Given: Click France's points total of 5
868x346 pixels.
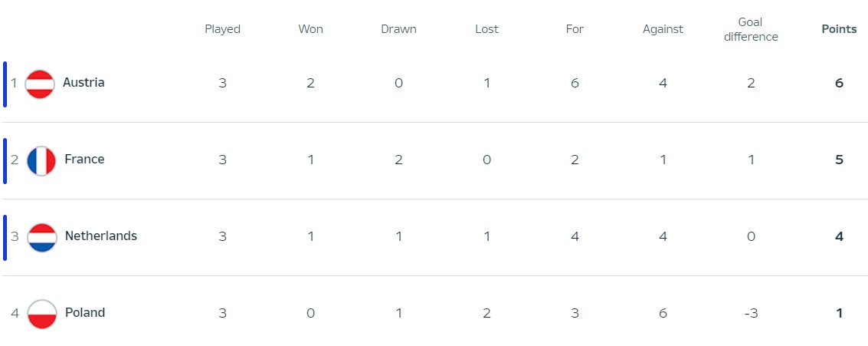Looking at the screenshot, I should pyautogui.click(x=839, y=160).
